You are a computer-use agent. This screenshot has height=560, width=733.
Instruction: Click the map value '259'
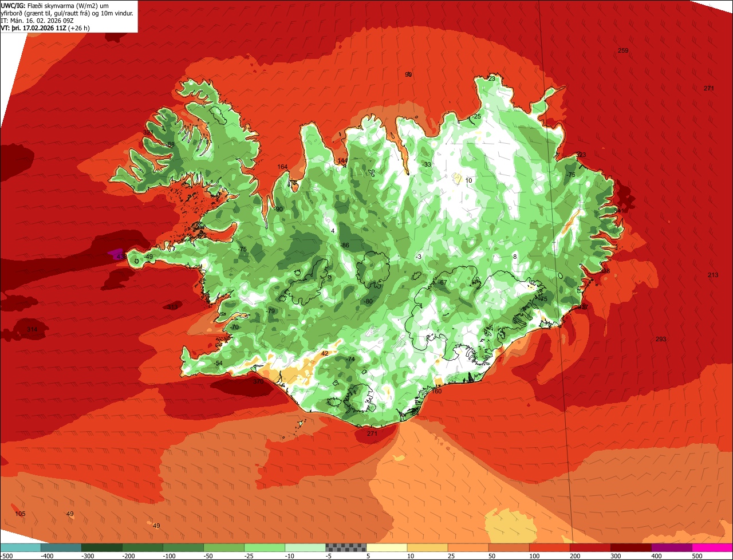623,50
